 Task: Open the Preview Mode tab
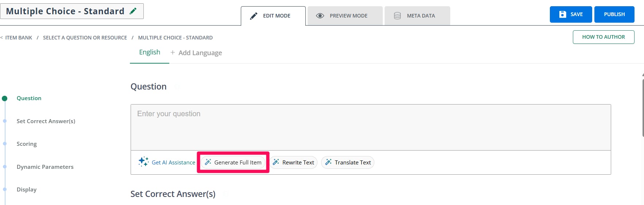click(x=345, y=16)
